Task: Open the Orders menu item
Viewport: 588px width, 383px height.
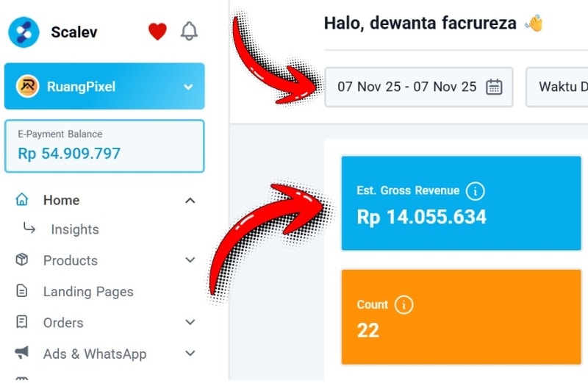Action: pos(63,323)
